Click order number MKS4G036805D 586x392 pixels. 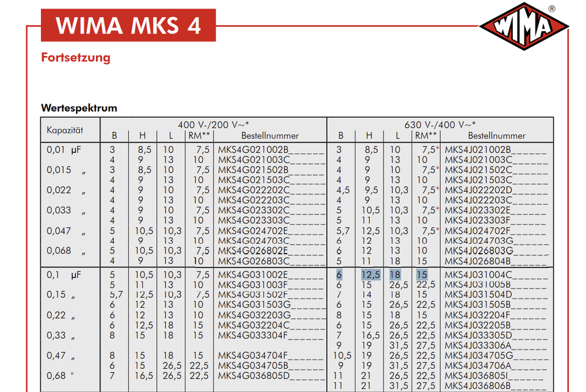pos(253,375)
